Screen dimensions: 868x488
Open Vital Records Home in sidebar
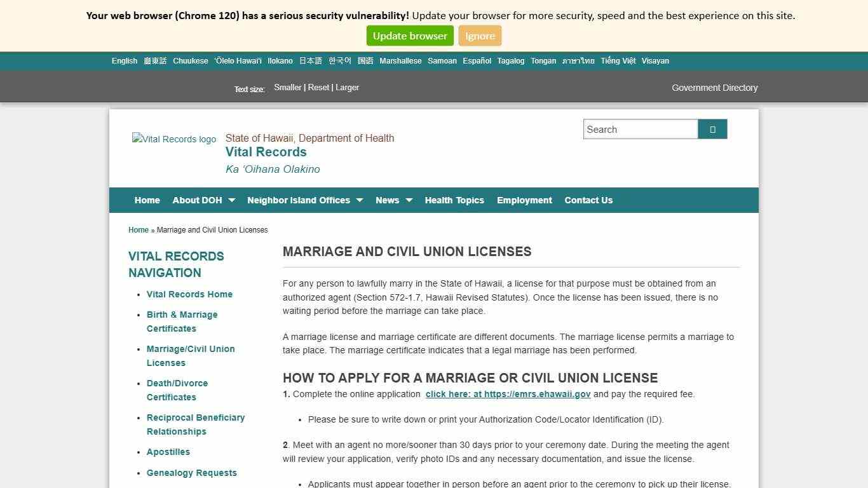[189, 294]
